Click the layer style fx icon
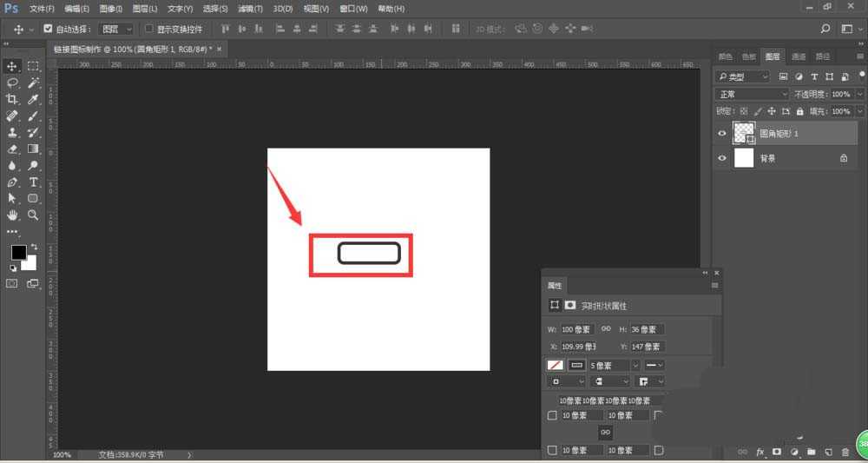The width and height of the screenshot is (868, 463). 760,452
